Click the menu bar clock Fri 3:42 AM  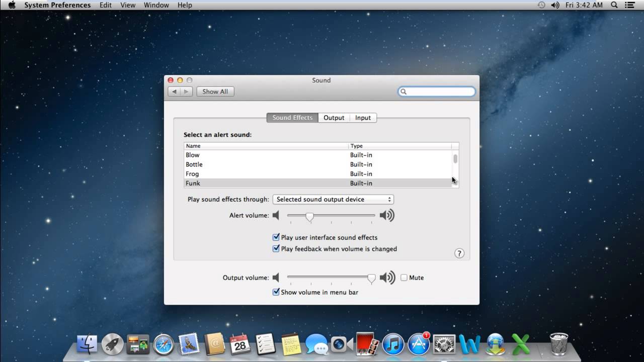point(584,5)
